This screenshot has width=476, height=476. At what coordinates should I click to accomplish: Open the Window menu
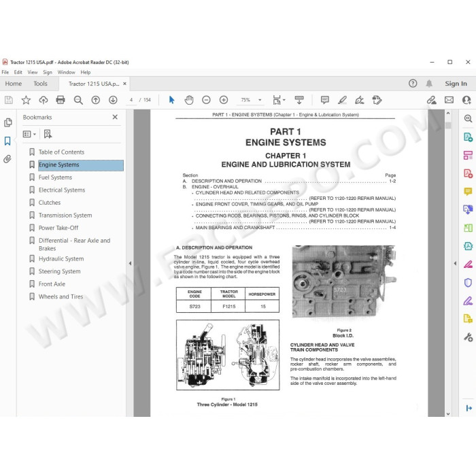coord(66,72)
